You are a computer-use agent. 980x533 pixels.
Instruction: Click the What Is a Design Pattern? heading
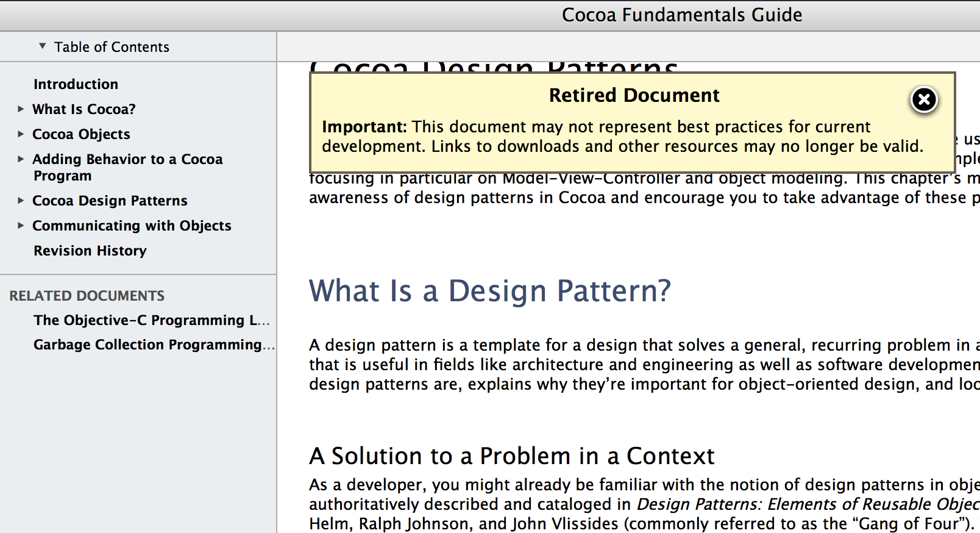489,291
